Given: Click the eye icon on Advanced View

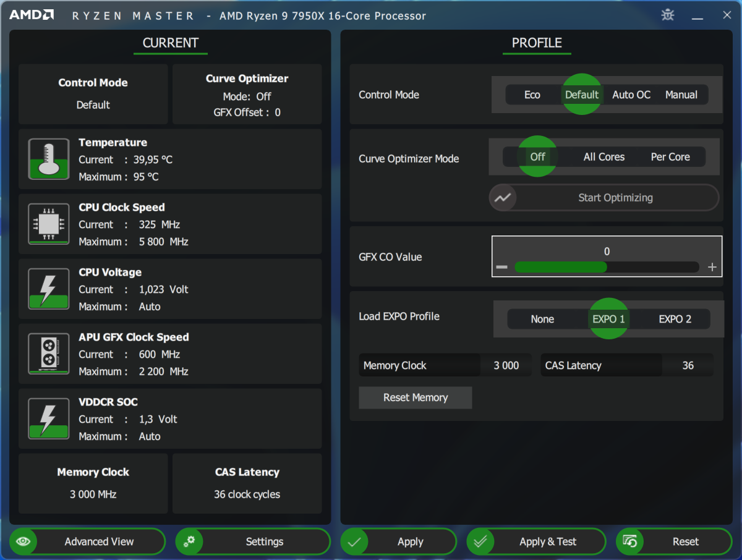Looking at the screenshot, I should [x=23, y=541].
